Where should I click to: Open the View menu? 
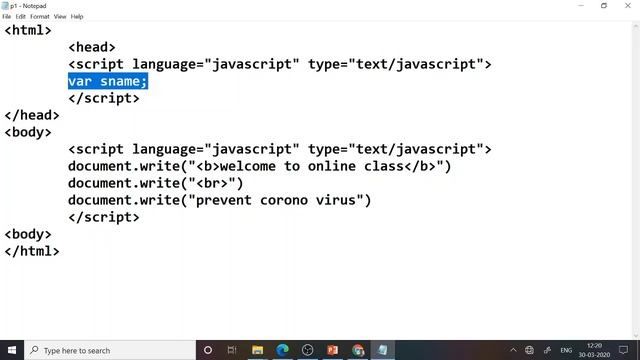(x=60, y=17)
